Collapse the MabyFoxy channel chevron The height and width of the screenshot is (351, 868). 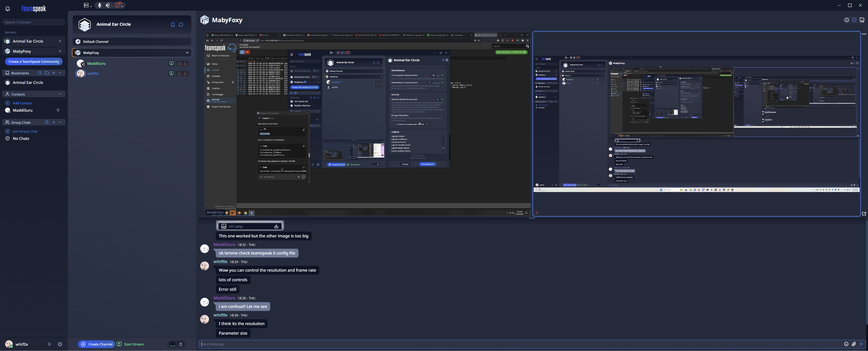pos(187,52)
